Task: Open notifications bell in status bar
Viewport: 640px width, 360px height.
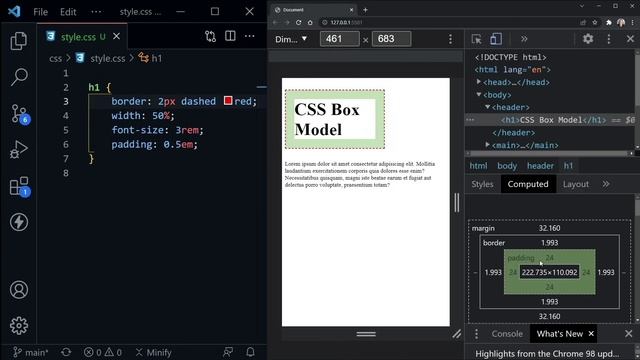Action: pyautogui.click(x=251, y=352)
